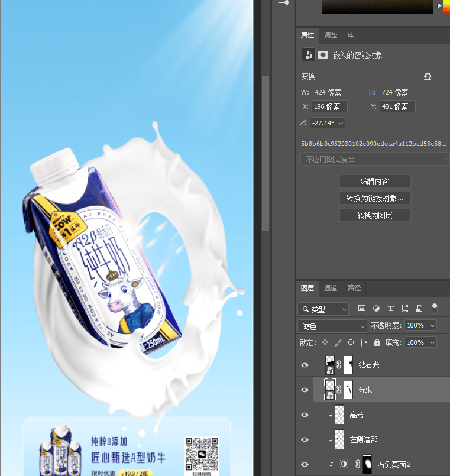This screenshot has height=476, width=450.
Task: Click the smart object filename 5b8b6b0c95...
Action: 374,144
